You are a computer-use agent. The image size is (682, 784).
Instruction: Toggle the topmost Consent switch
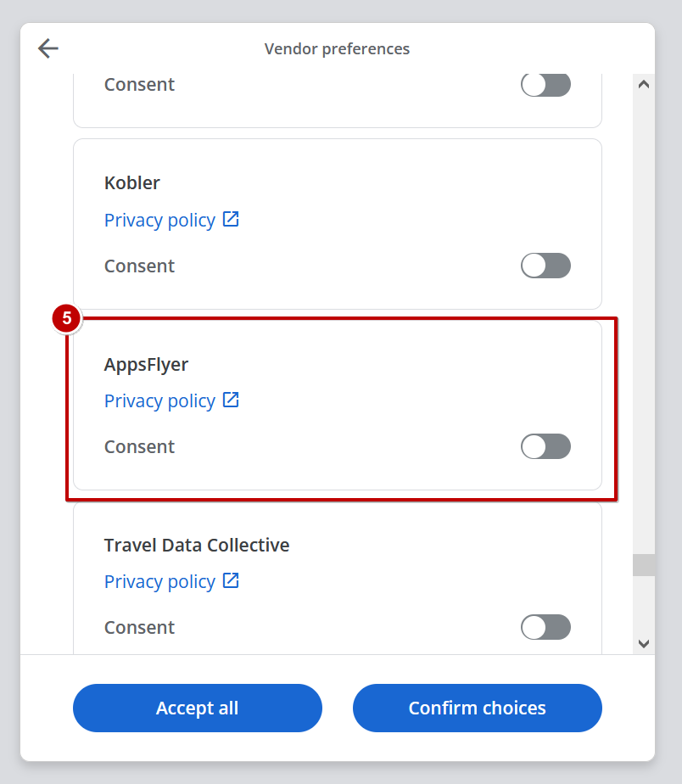(x=545, y=84)
